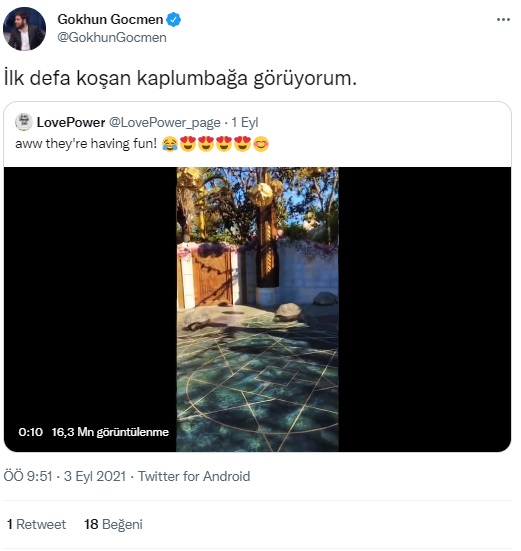Viewport: 521px width, 551px height.
Task: Open Gokhun Gocmen's profile picture
Action: [24, 29]
